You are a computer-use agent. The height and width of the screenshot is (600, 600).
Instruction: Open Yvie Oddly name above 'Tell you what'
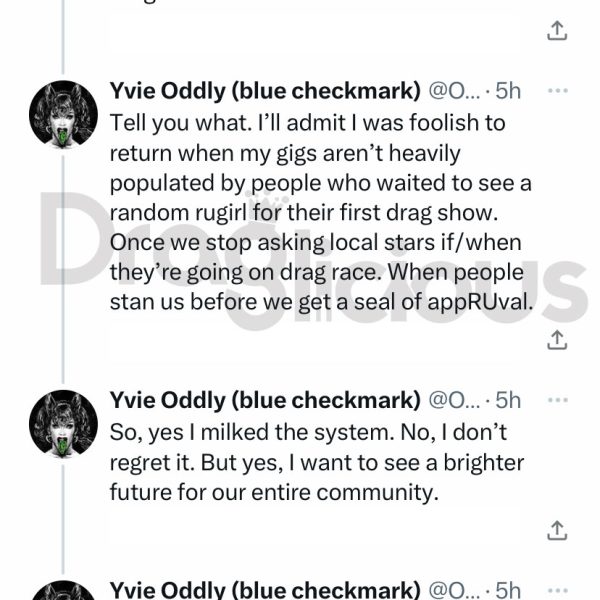click(x=265, y=91)
